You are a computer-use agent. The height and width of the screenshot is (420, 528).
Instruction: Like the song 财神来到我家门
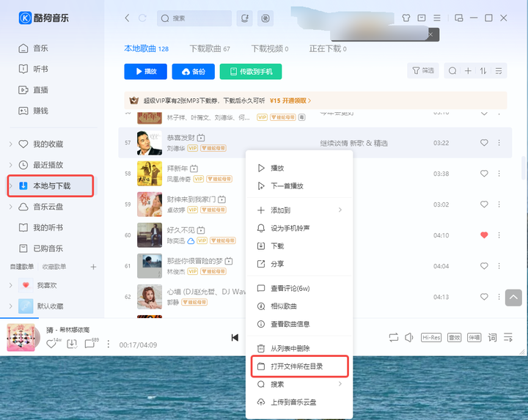click(484, 205)
